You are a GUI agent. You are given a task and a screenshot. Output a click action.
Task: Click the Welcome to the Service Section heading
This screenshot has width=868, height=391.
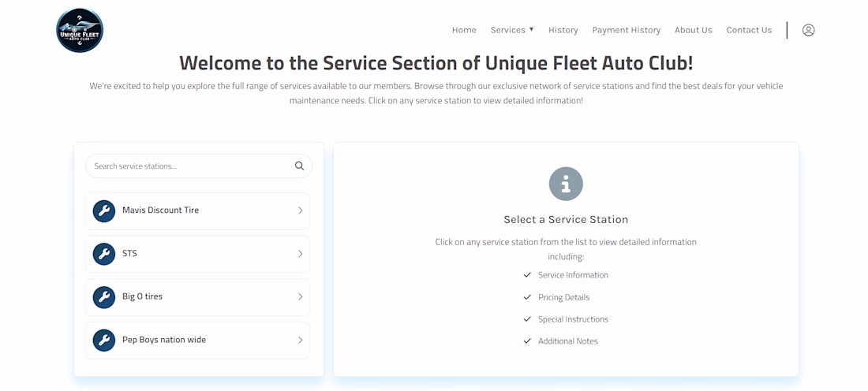436,63
